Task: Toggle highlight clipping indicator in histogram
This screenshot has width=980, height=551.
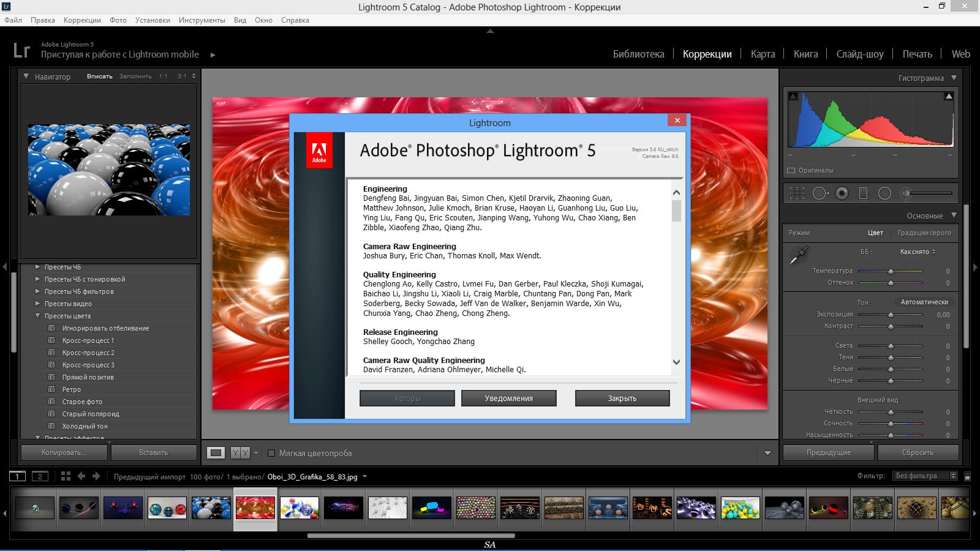Action: pyautogui.click(x=949, y=96)
